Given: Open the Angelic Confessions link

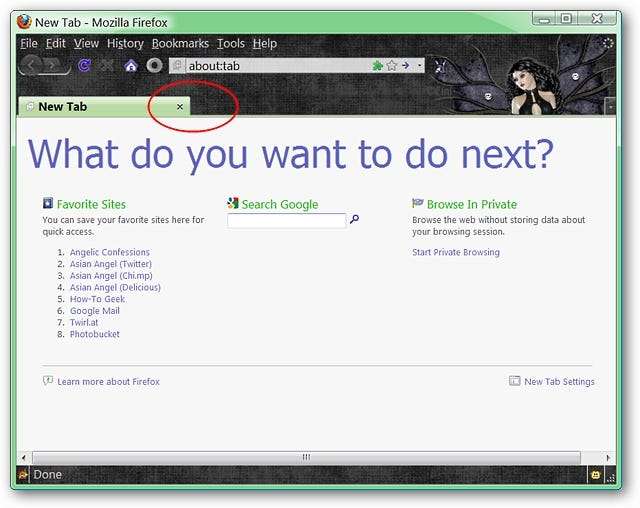Looking at the screenshot, I should click(x=109, y=252).
